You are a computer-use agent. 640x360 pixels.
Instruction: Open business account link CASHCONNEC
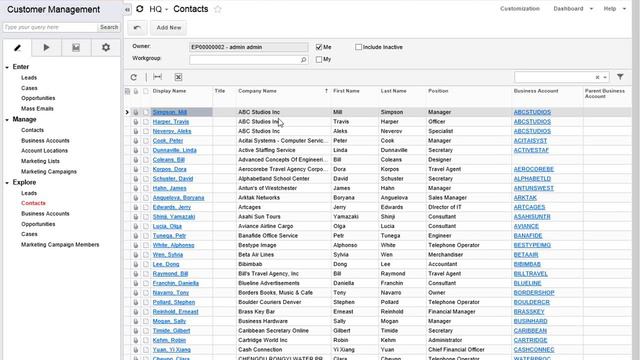[534, 350]
